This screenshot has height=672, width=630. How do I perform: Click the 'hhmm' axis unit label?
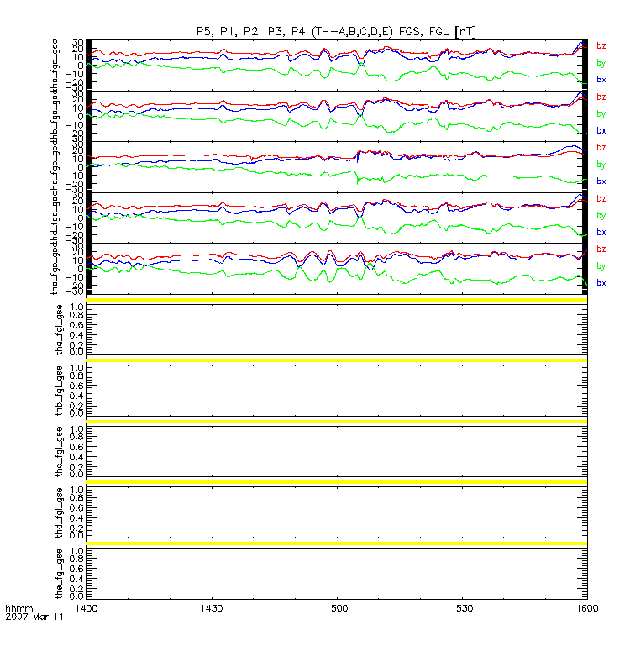click(18, 608)
